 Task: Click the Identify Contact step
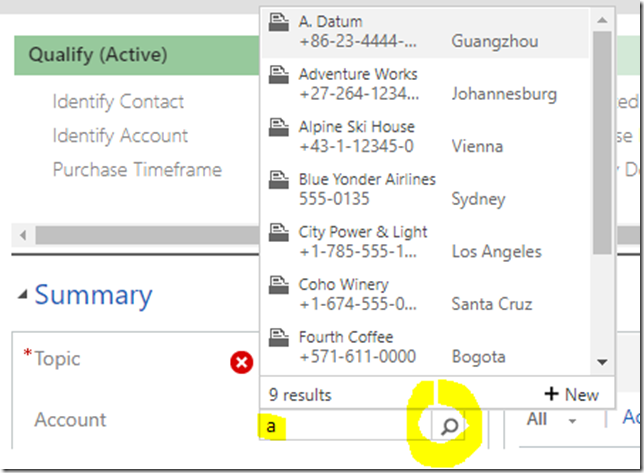pyautogui.click(x=118, y=101)
